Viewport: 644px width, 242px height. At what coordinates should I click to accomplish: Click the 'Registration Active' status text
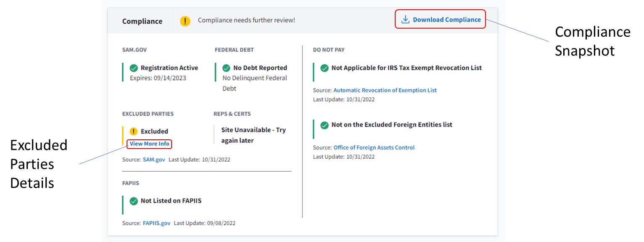click(169, 68)
